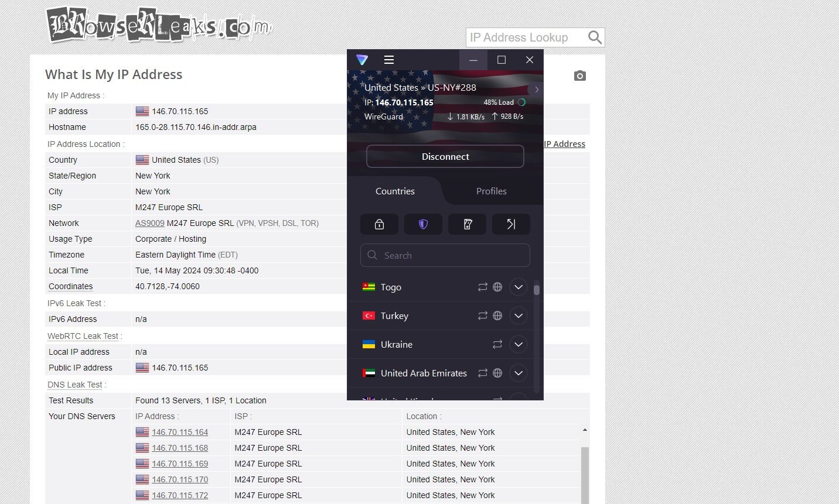Open the AS9009 network link
This screenshot has width=839, height=504.
[150, 223]
